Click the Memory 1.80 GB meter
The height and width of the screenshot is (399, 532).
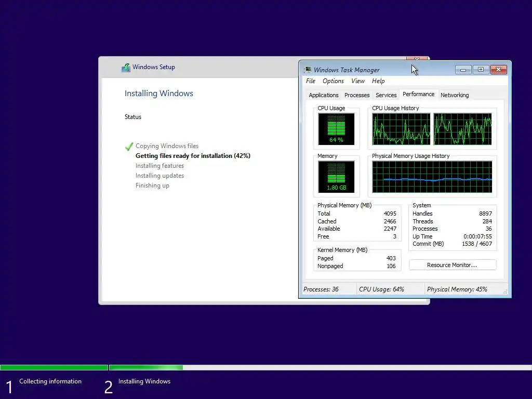point(336,177)
